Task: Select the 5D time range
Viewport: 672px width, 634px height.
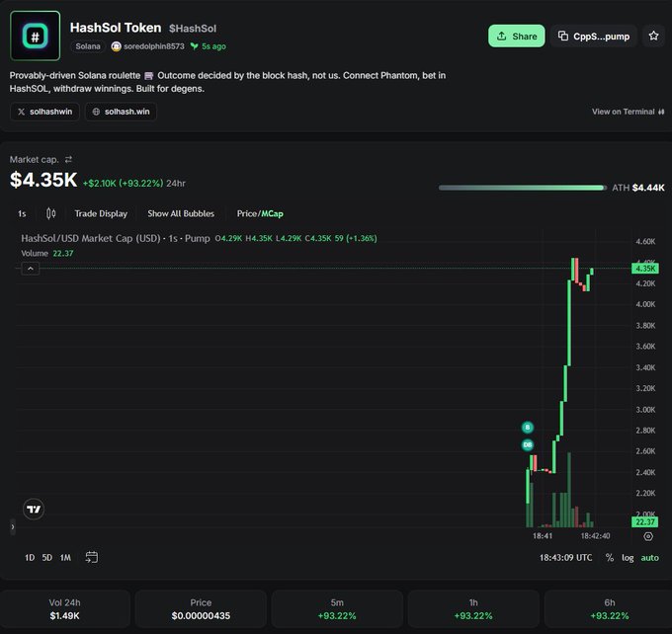Action: pos(47,558)
